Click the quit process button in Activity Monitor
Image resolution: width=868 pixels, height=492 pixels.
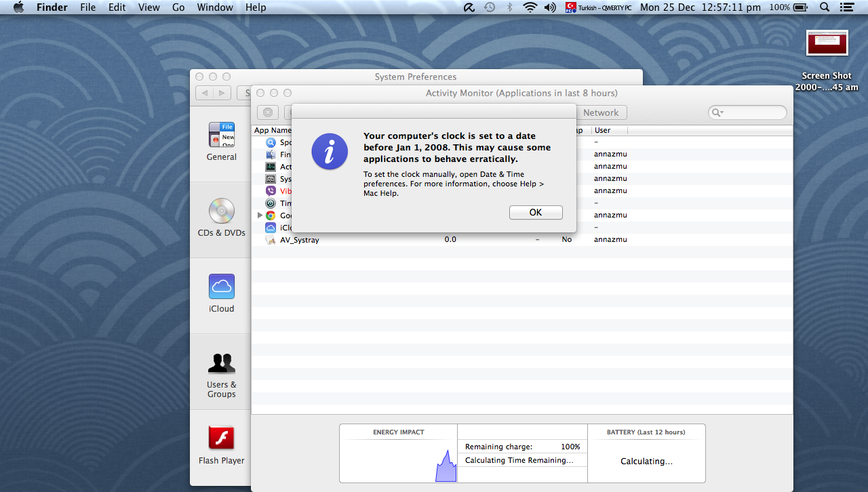click(x=268, y=112)
